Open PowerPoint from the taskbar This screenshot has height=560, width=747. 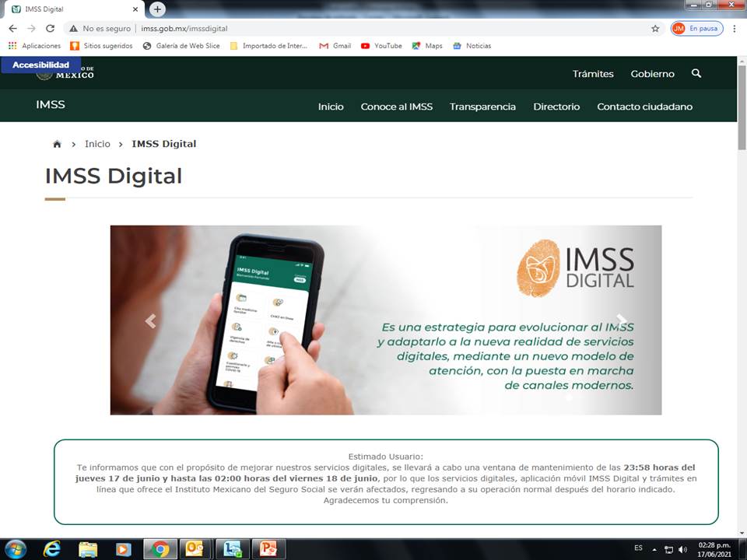268,548
